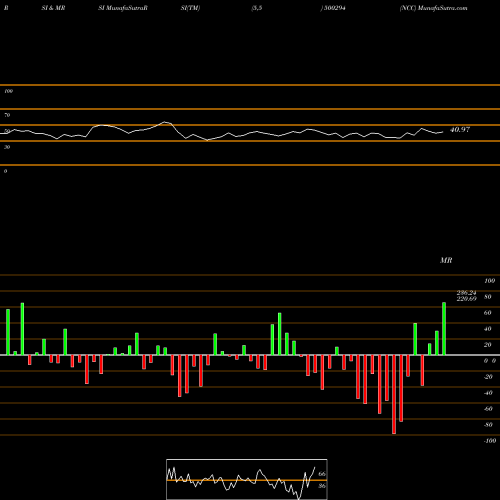Click the RSI axis label 30
500x500 pixels.
[x=7, y=147]
